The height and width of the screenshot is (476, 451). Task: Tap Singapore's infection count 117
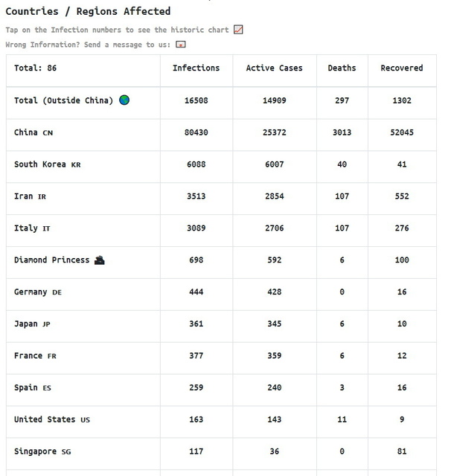pyautogui.click(x=196, y=451)
